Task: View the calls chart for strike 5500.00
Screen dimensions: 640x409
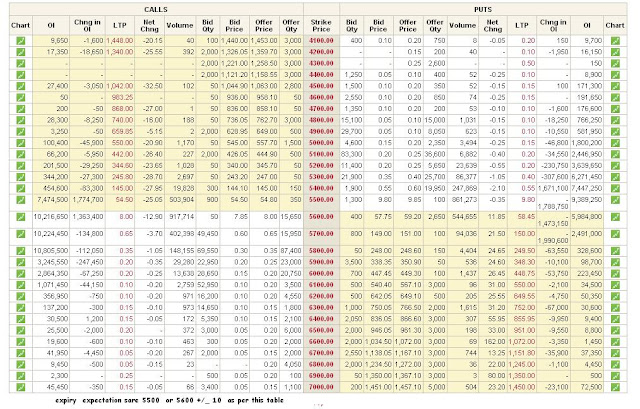Action: point(20,200)
